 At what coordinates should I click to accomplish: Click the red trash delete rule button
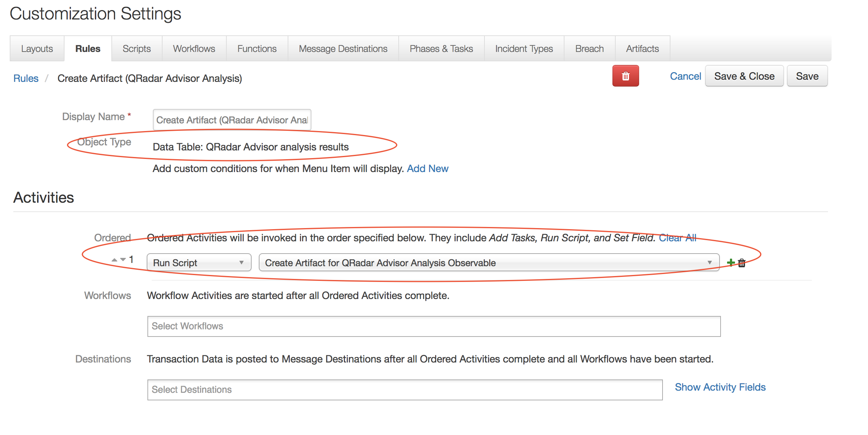[625, 76]
